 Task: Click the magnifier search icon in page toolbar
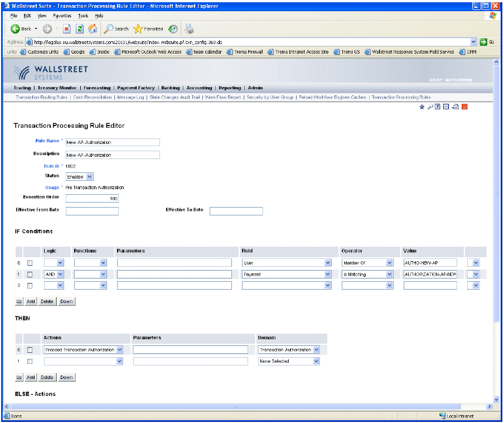[x=430, y=107]
